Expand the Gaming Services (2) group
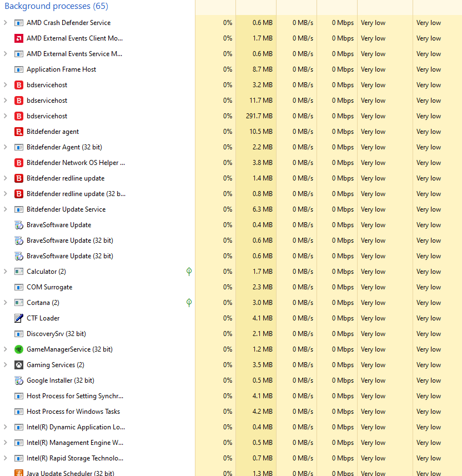 coord(5,365)
